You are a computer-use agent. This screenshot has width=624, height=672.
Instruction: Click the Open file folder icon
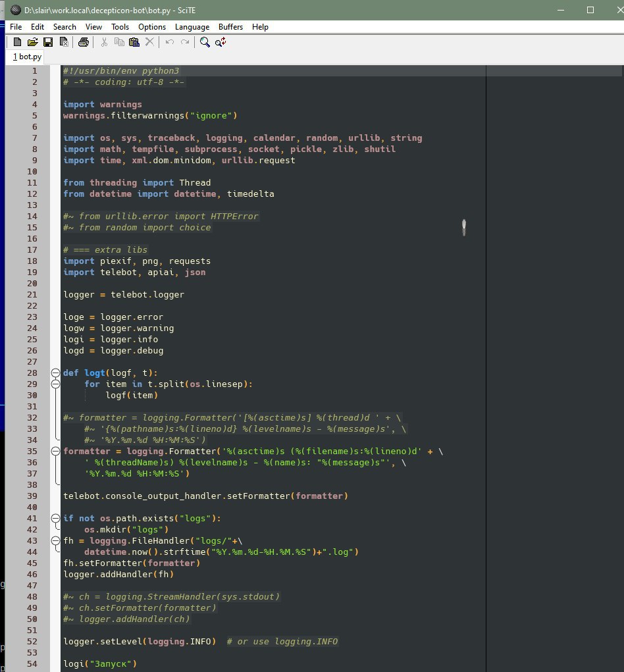32,42
